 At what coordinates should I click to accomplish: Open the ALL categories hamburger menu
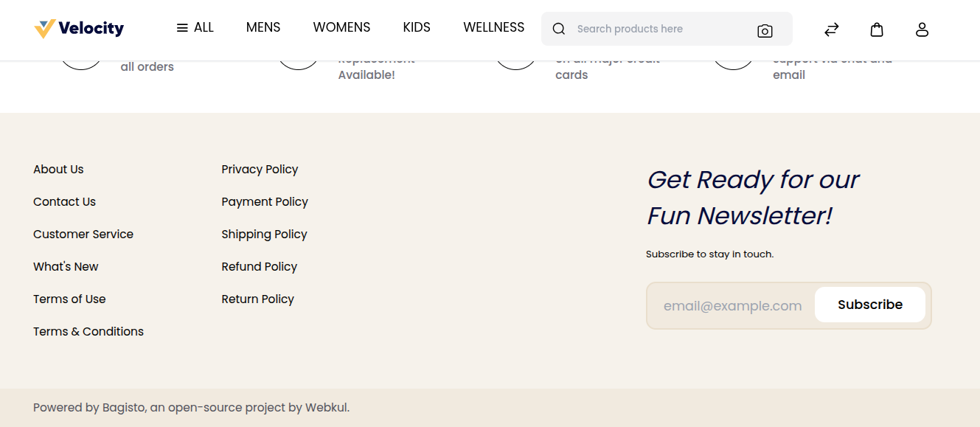tap(195, 28)
